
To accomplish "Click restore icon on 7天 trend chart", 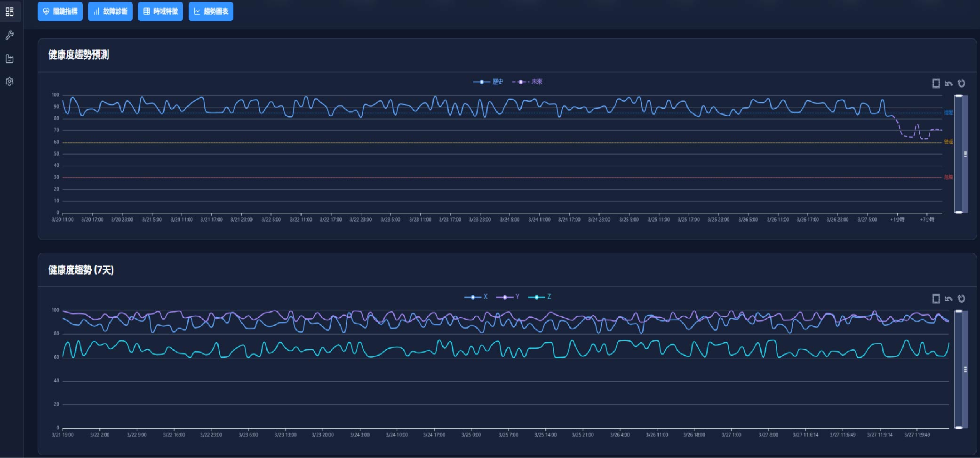I will (x=961, y=298).
